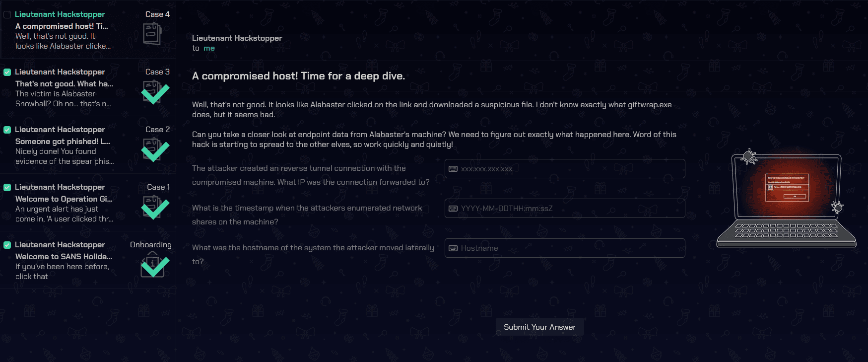
Task: Click the Case 4 clipboard icon
Action: click(x=153, y=34)
